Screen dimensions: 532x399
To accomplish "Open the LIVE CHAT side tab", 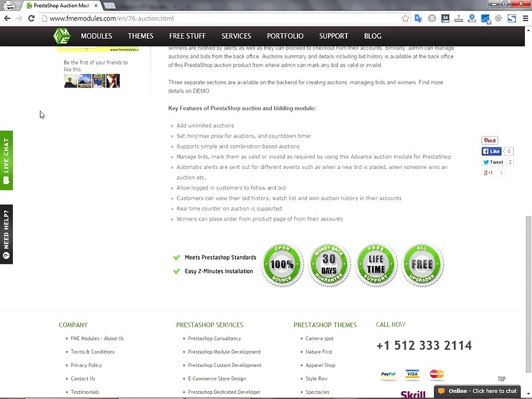I will 6,161.
